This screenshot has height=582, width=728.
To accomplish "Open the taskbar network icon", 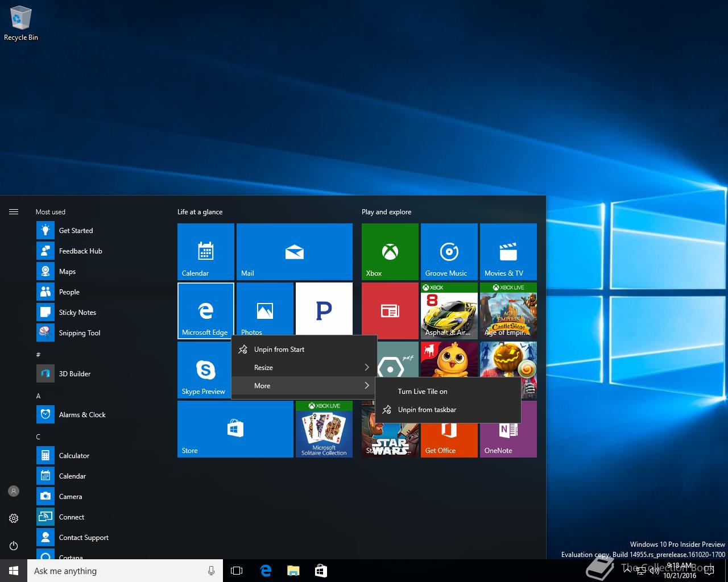I will 640,571.
